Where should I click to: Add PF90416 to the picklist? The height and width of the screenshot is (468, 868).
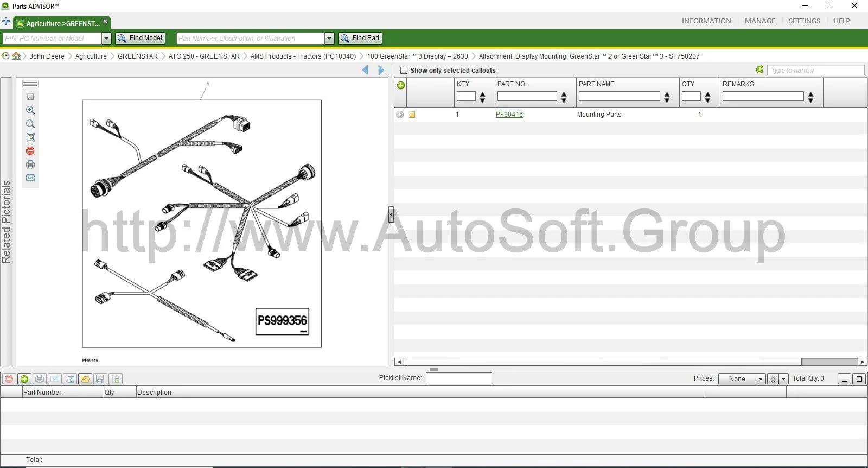click(x=400, y=115)
